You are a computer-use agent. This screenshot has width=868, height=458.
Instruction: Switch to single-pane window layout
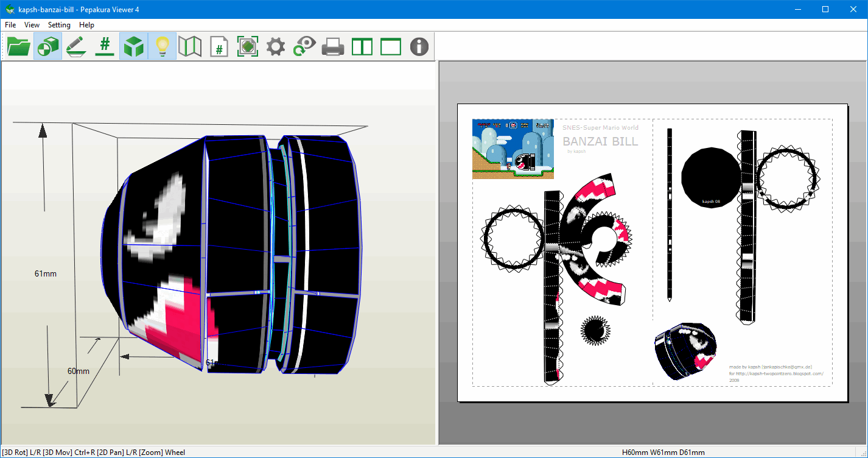[x=390, y=46]
